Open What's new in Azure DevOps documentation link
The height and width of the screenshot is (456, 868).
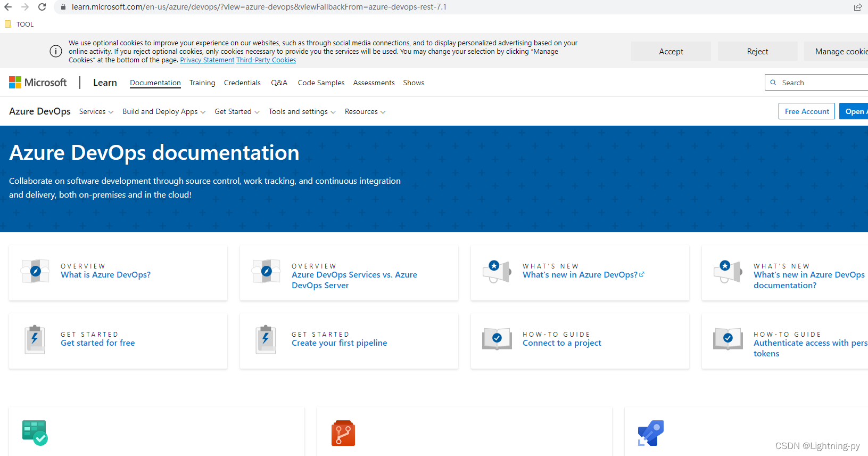click(809, 280)
